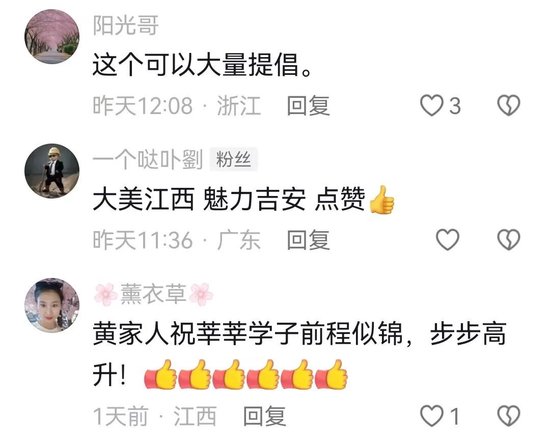This screenshot has width=550, height=447.
Task: Open username 一个哒卟劉
Action: (148, 160)
